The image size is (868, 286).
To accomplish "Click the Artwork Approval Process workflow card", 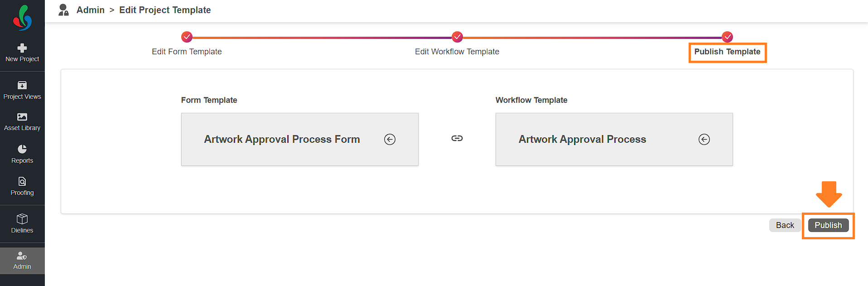I will pos(582,139).
